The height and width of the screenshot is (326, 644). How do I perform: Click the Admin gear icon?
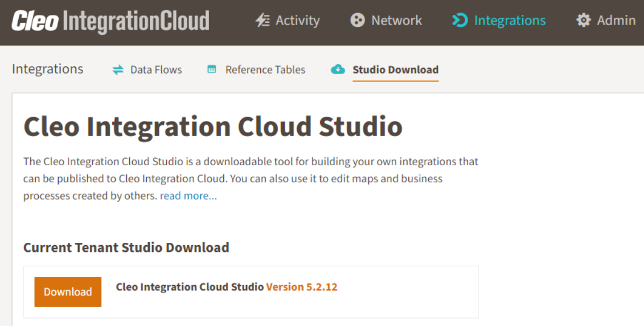583,20
